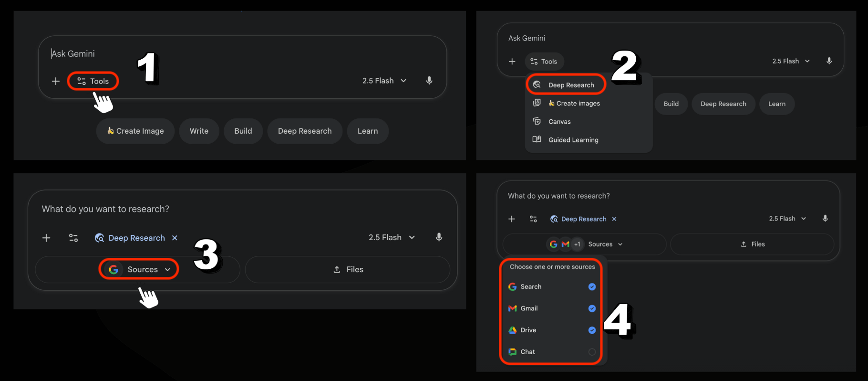The width and height of the screenshot is (868, 381).
Task: Click the Google Chat icon in the sources list
Action: (513, 352)
